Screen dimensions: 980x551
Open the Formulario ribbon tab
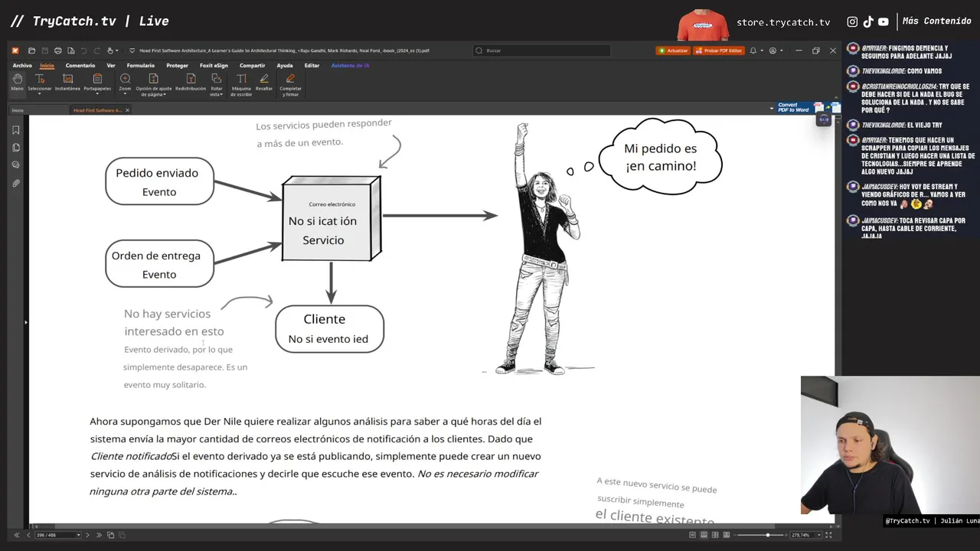tap(141, 66)
